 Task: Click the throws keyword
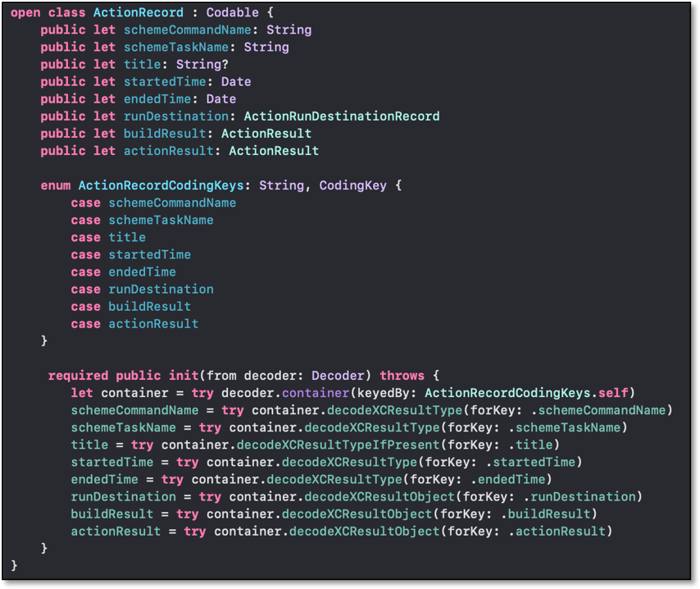(402, 376)
